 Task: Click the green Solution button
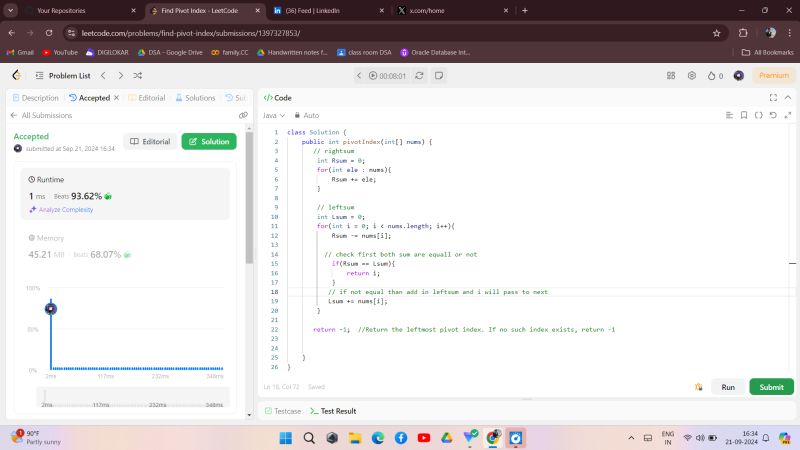point(209,141)
